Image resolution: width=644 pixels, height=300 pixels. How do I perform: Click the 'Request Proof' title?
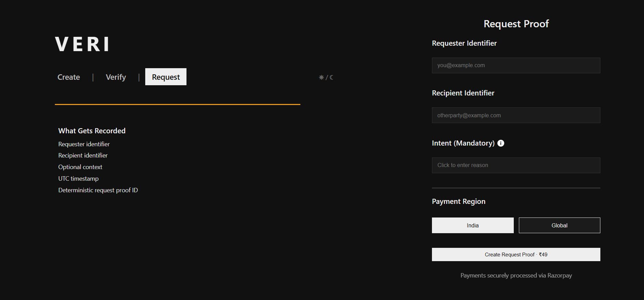(x=516, y=24)
